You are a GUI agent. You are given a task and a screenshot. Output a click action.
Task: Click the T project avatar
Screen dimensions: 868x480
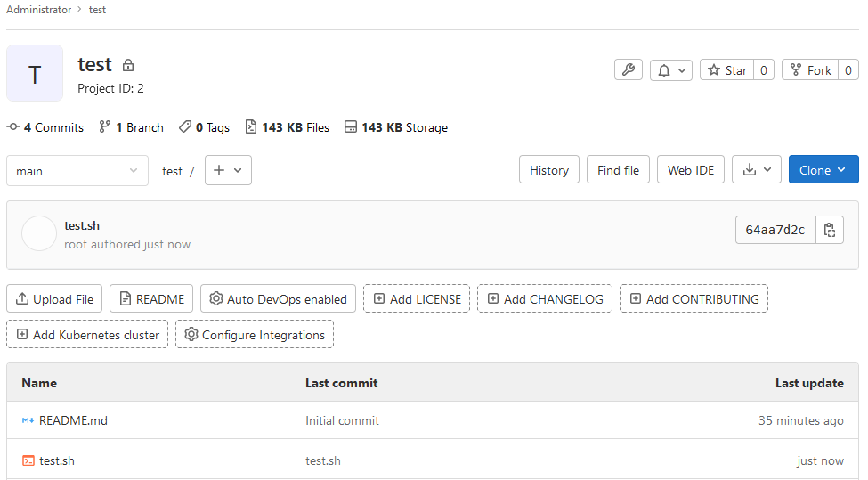click(35, 73)
